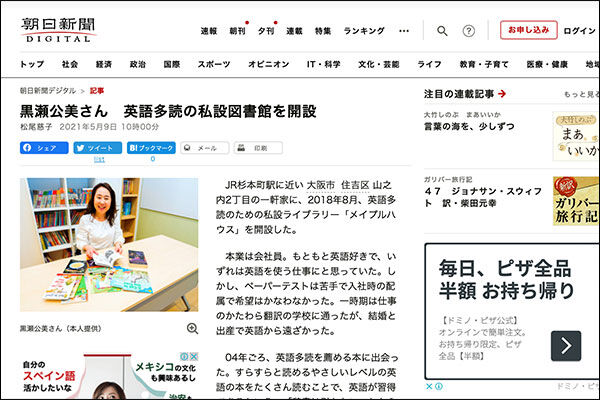This screenshot has height=400, width=600.
Task: Open the three-dot more menu in header
Action: point(404,31)
